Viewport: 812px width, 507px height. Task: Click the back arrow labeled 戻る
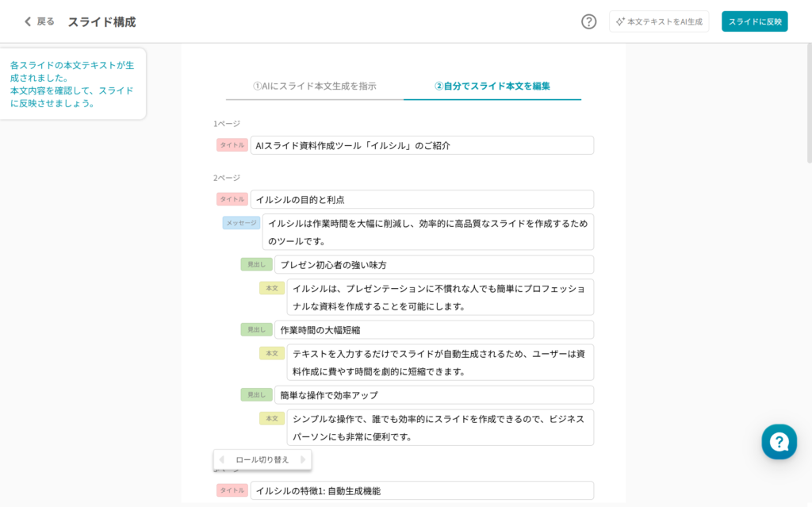click(x=40, y=21)
